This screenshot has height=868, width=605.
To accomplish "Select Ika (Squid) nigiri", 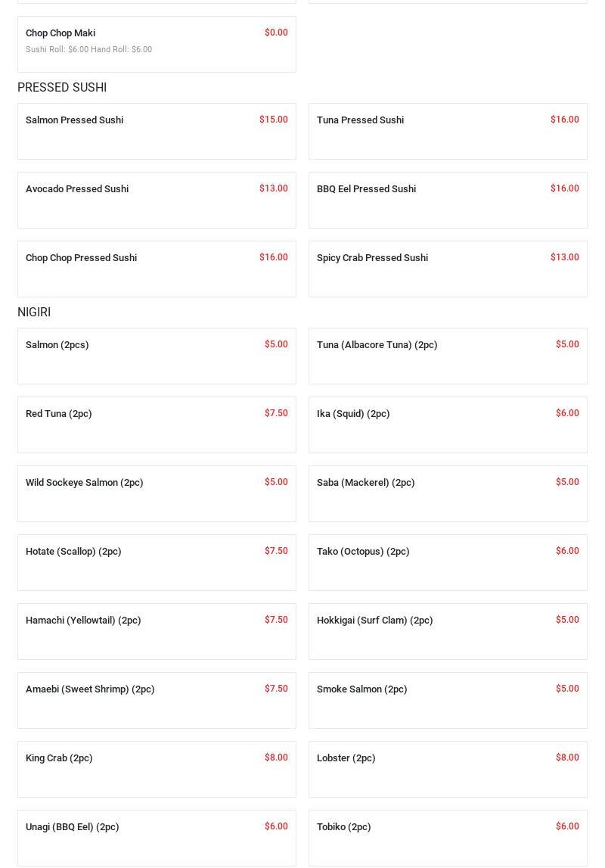I will coord(353,414).
